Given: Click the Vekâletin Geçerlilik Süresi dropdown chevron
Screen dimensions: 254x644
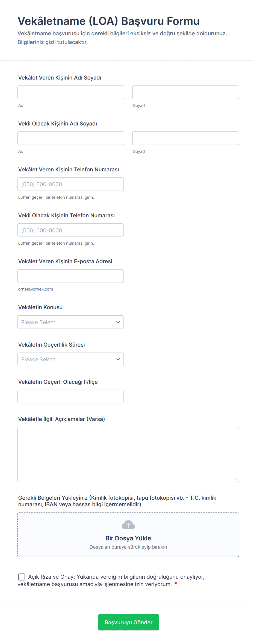Looking at the screenshot, I should tap(118, 359).
